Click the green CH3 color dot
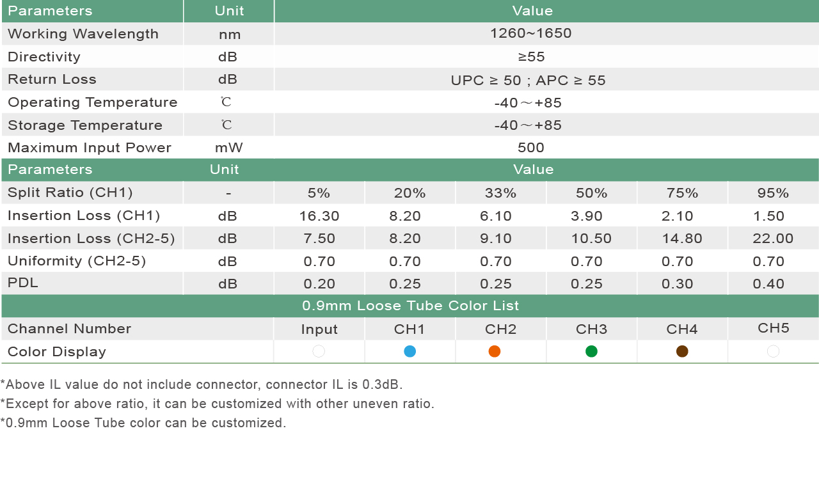The height and width of the screenshot is (504, 819). coord(592,351)
